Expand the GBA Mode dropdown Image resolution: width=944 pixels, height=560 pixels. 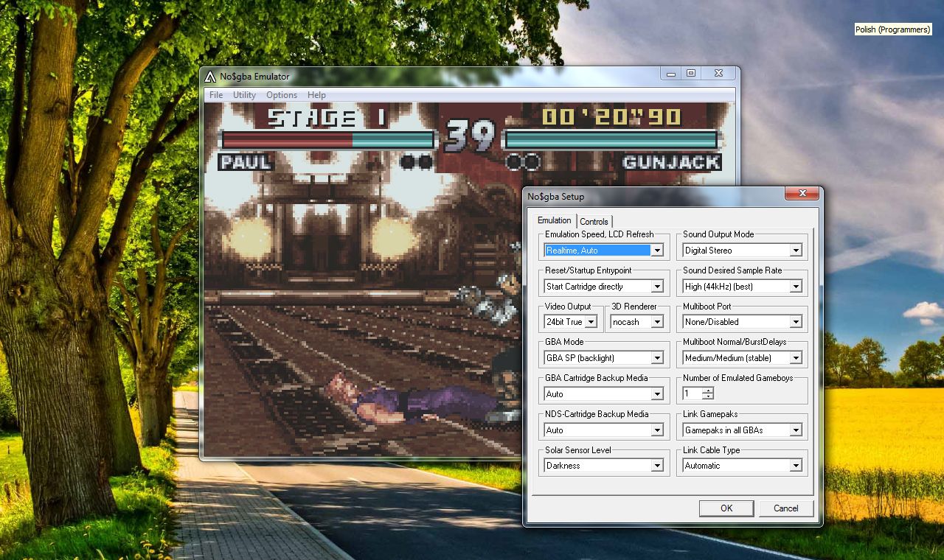656,358
